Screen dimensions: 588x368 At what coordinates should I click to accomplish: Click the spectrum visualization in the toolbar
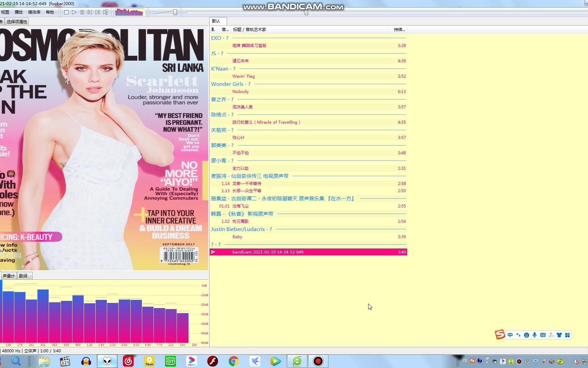point(130,13)
